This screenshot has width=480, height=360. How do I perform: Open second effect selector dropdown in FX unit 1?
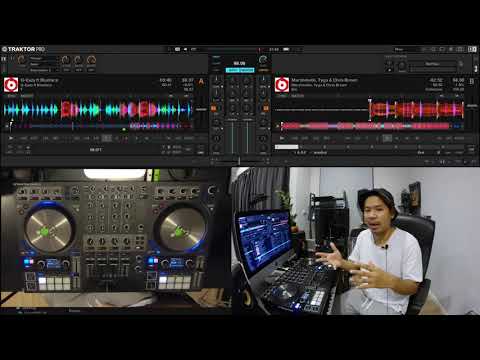tap(44, 64)
